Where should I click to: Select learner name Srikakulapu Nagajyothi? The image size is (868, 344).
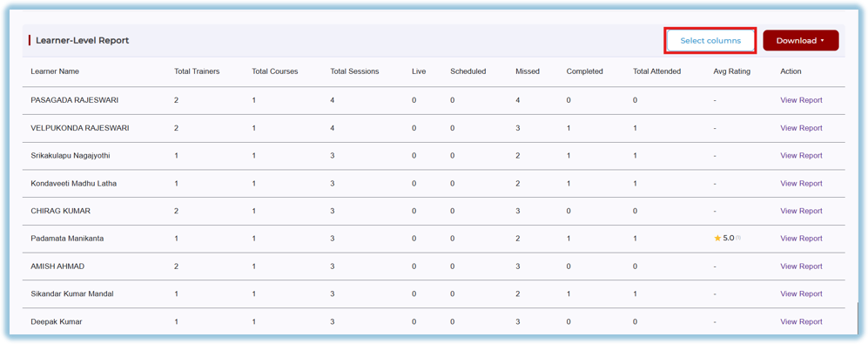coord(71,156)
